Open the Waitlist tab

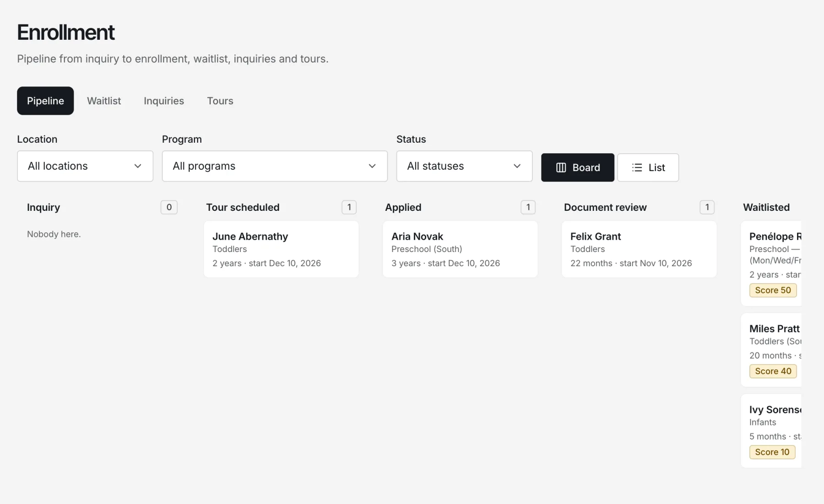(x=104, y=101)
